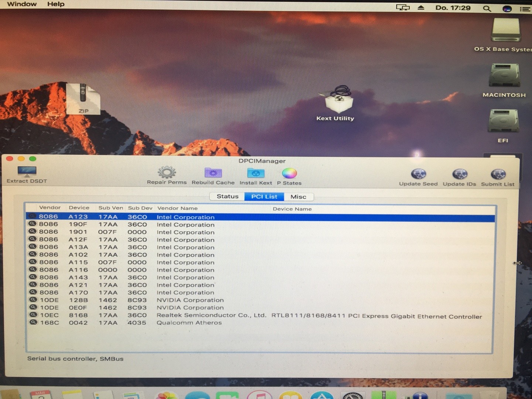
Task: Click the RTL8111/8168/8411 Ethernet Controller device name
Action: (376, 316)
